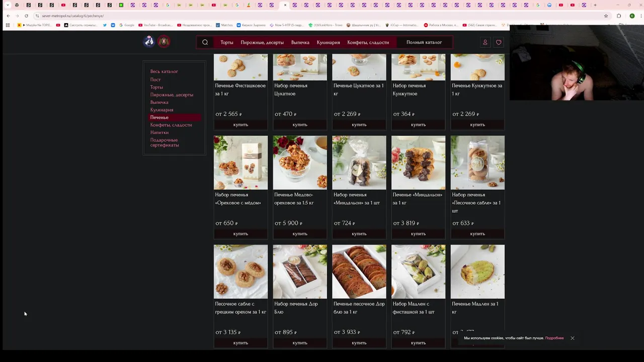
Task: Reload the page with refresh icon
Action: tap(26, 16)
